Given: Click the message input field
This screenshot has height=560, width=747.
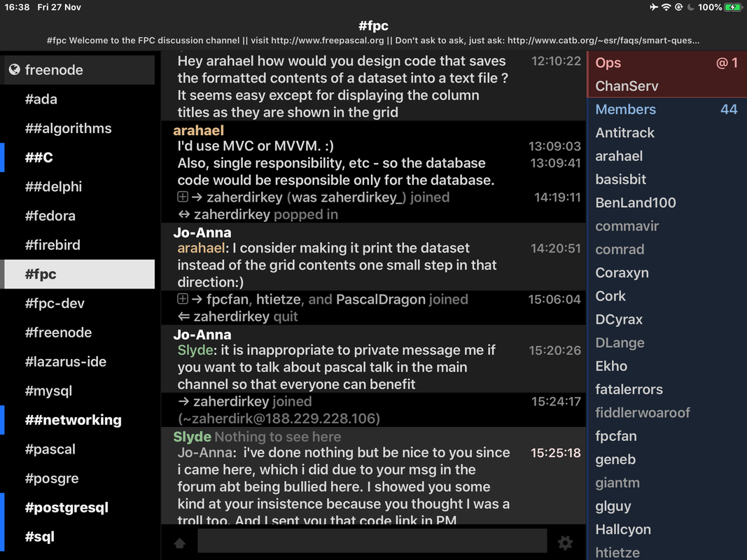Looking at the screenshot, I should [372, 541].
